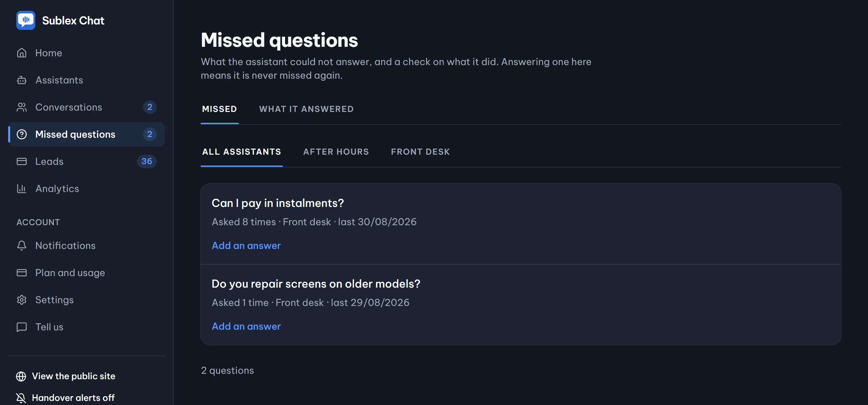868x405 pixels.
Task: Click the Sublex Chat brand name
Action: click(73, 20)
